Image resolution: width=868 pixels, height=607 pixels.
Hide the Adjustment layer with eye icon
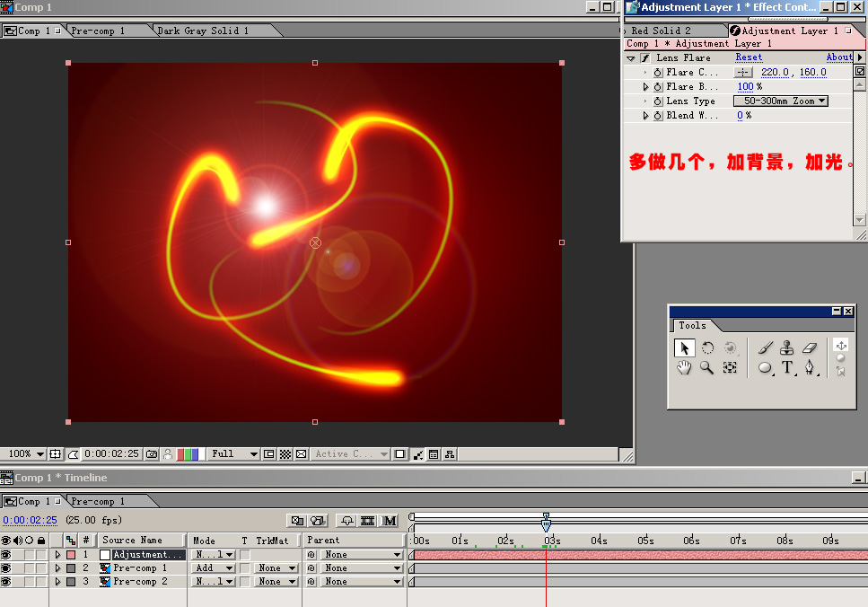(x=6, y=554)
